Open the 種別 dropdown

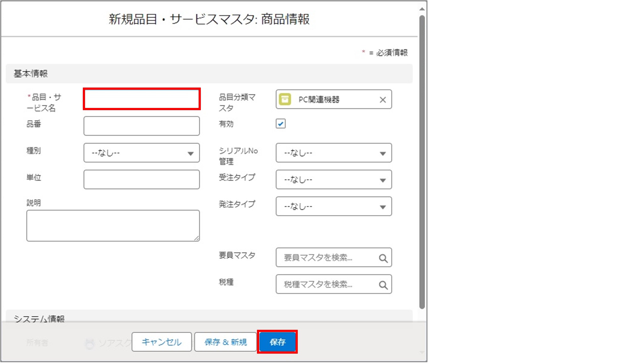142,153
